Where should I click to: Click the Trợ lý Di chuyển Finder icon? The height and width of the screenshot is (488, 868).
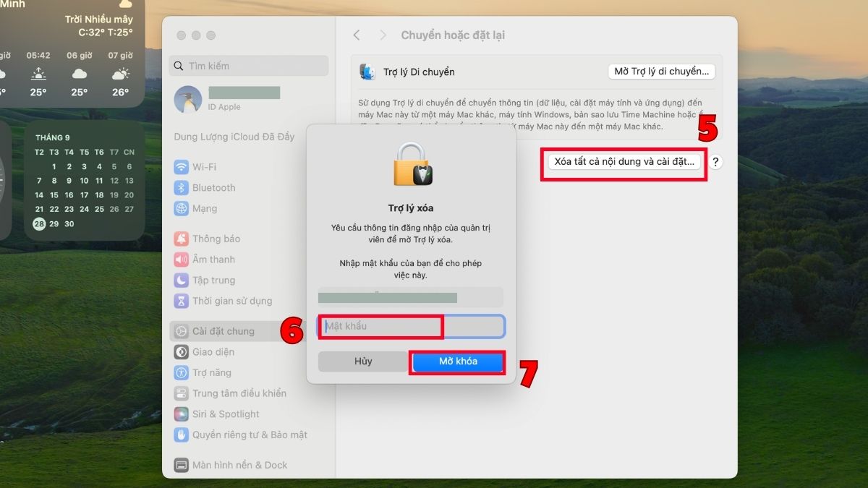pos(367,72)
